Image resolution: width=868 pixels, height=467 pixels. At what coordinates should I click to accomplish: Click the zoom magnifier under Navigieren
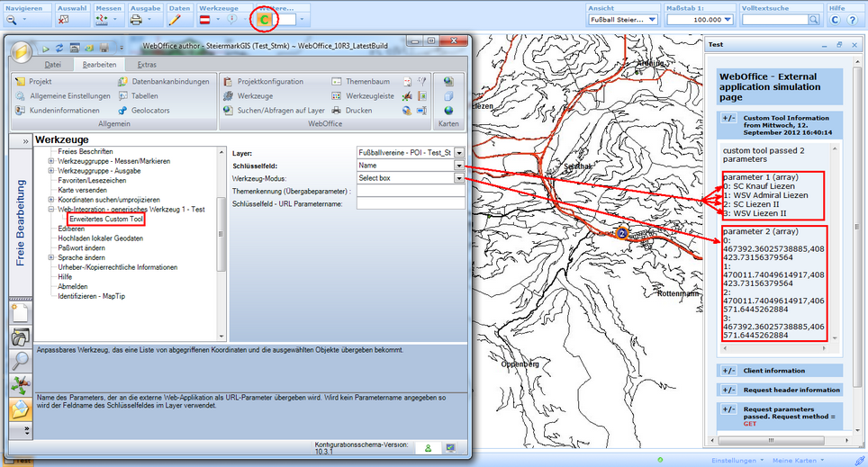13,19
